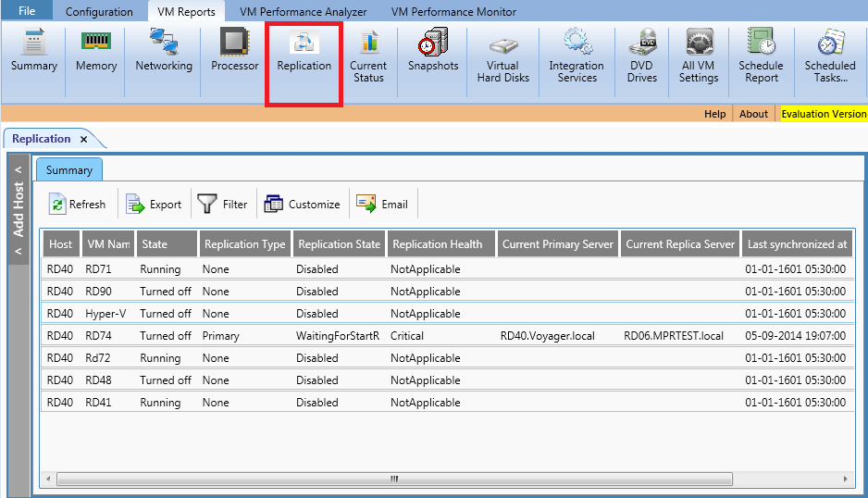Open the Processor report
Screen dimensions: 868x498
click(235, 51)
